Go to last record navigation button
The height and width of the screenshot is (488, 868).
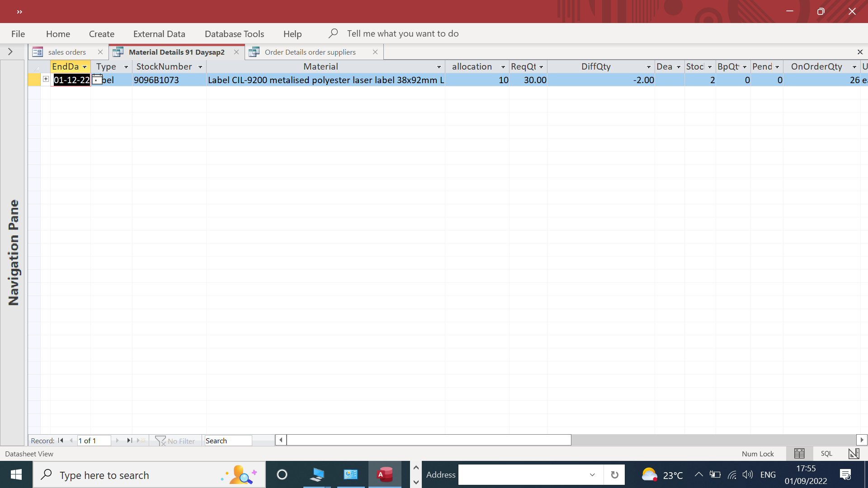point(129,441)
